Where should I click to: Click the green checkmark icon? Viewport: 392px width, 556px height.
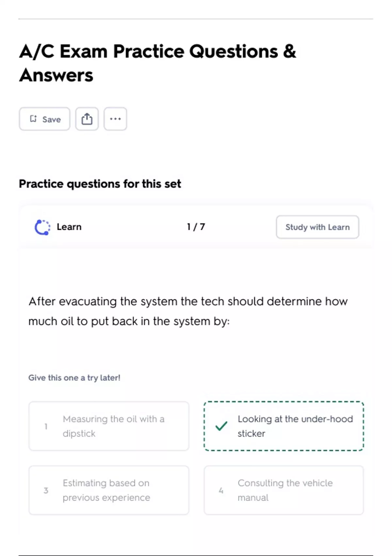221,426
